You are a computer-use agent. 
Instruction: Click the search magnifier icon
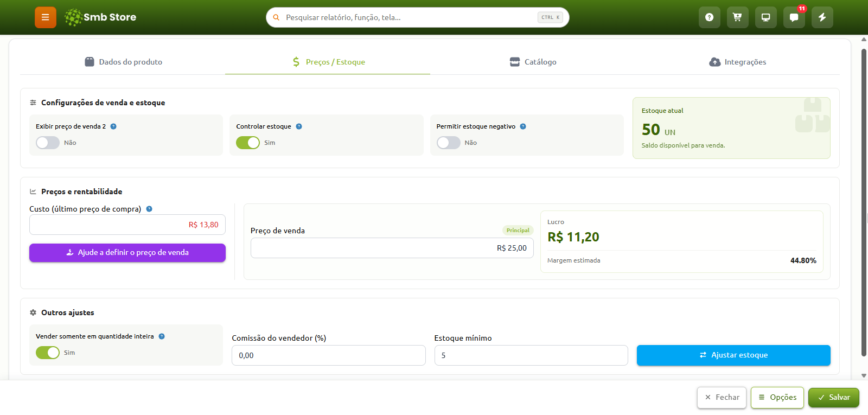[x=276, y=17]
